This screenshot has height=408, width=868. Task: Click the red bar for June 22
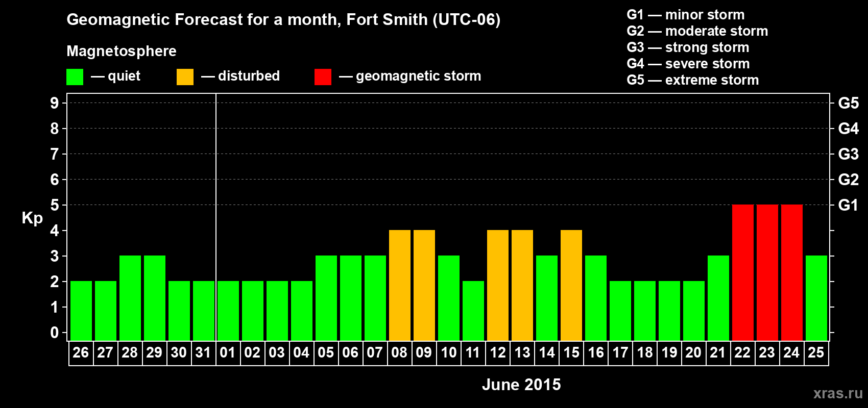point(742,272)
